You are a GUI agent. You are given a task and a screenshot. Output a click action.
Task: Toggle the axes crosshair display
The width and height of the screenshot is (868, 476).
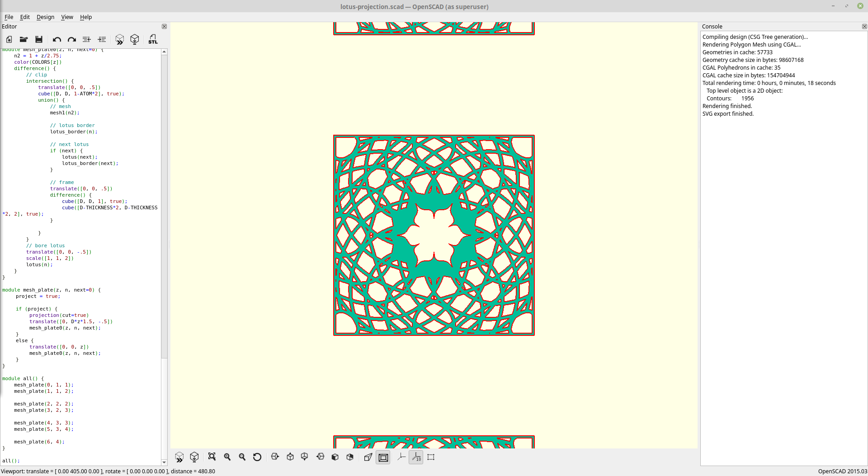(401, 457)
